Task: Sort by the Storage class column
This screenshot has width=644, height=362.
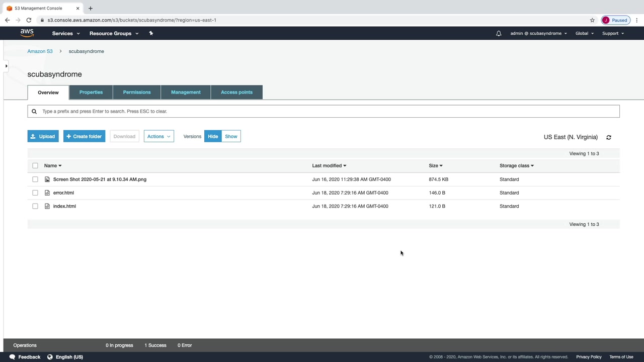Action: point(517,165)
